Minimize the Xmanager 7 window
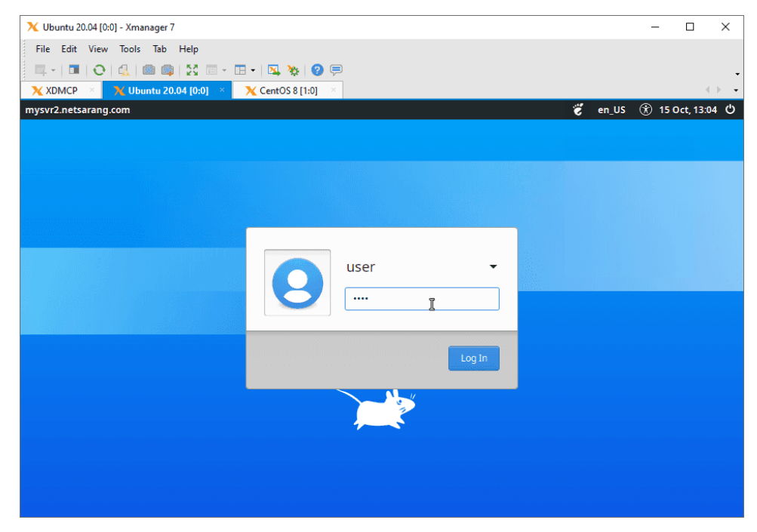The height and width of the screenshot is (532, 757). coord(654,27)
